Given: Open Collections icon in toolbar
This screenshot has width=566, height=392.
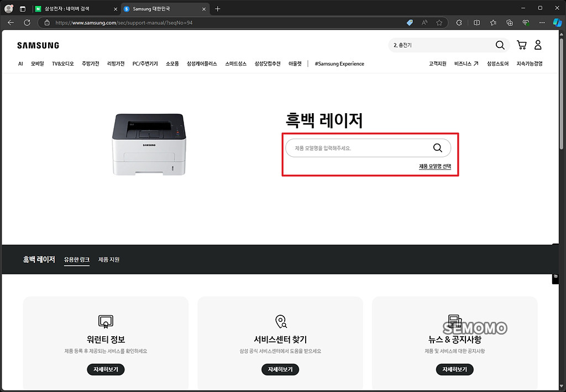Looking at the screenshot, I should (509, 22).
